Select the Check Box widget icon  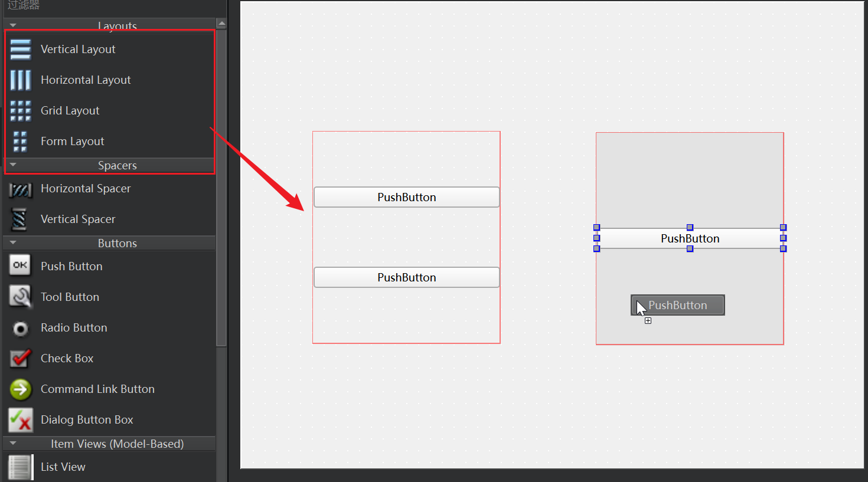(21, 358)
